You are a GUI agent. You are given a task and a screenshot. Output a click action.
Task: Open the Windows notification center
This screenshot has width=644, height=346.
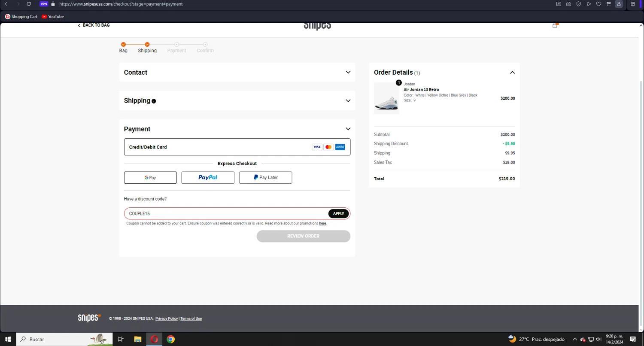click(633, 339)
